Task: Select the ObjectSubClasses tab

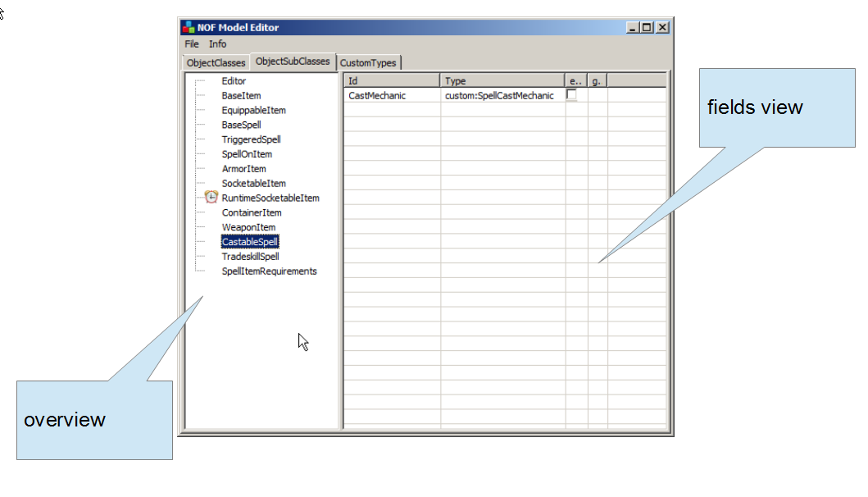Action: 293,61
